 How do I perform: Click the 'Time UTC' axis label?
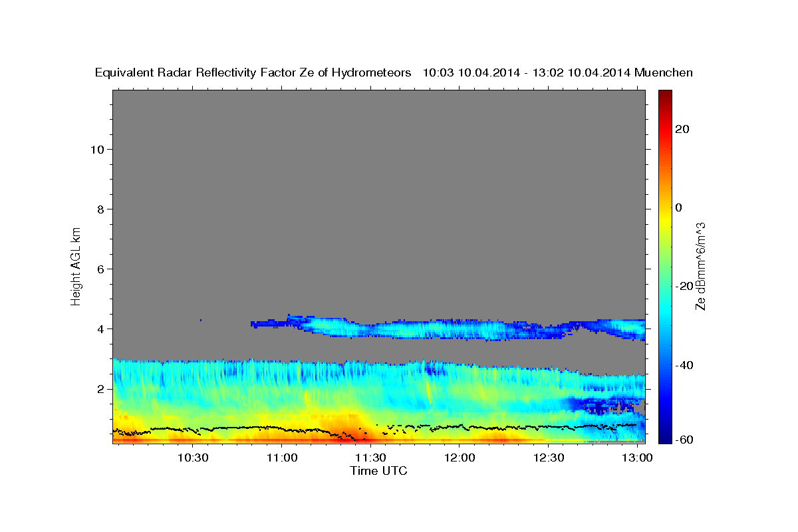click(x=378, y=471)
